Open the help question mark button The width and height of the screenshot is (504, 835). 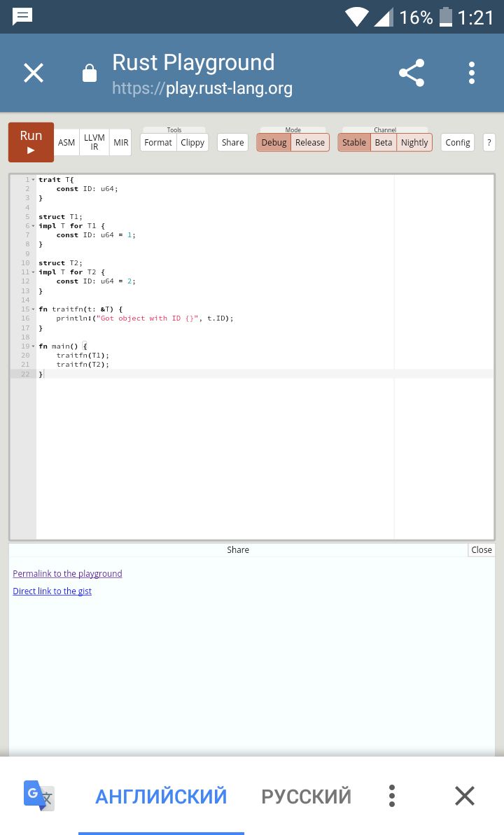pyautogui.click(x=489, y=142)
